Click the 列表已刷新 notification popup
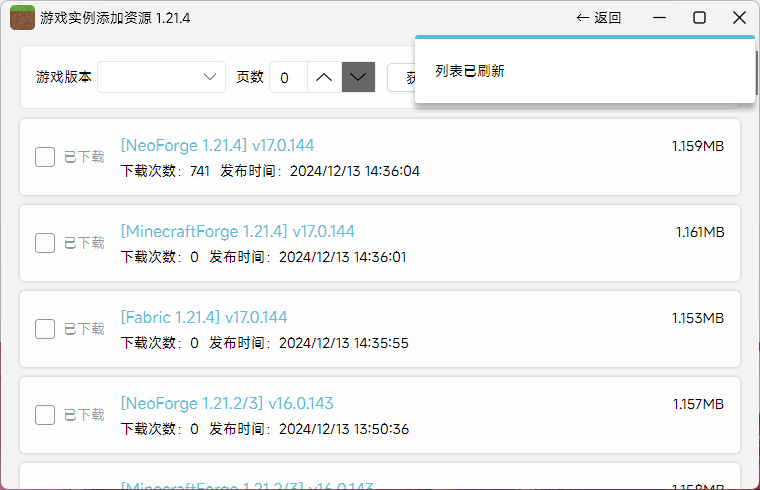This screenshot has width=760, height=490. 584,71
